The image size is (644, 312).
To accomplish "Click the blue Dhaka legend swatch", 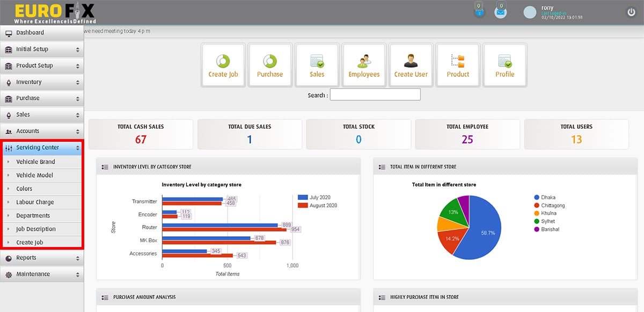I will point(537,198).
